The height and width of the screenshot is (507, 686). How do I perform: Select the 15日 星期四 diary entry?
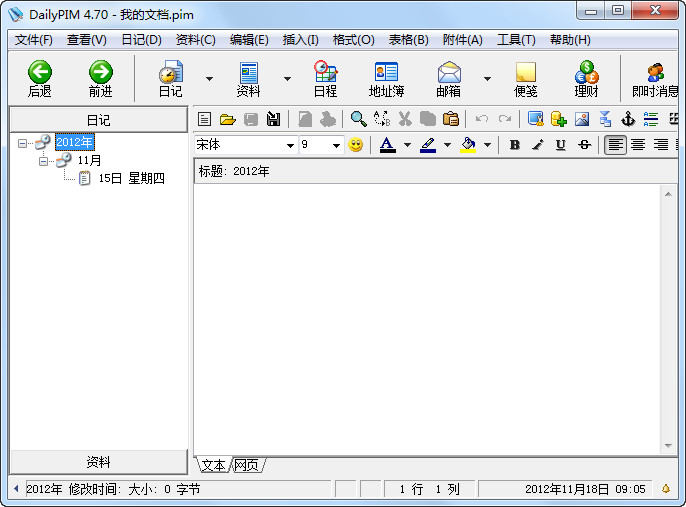[x=131, y=178]
